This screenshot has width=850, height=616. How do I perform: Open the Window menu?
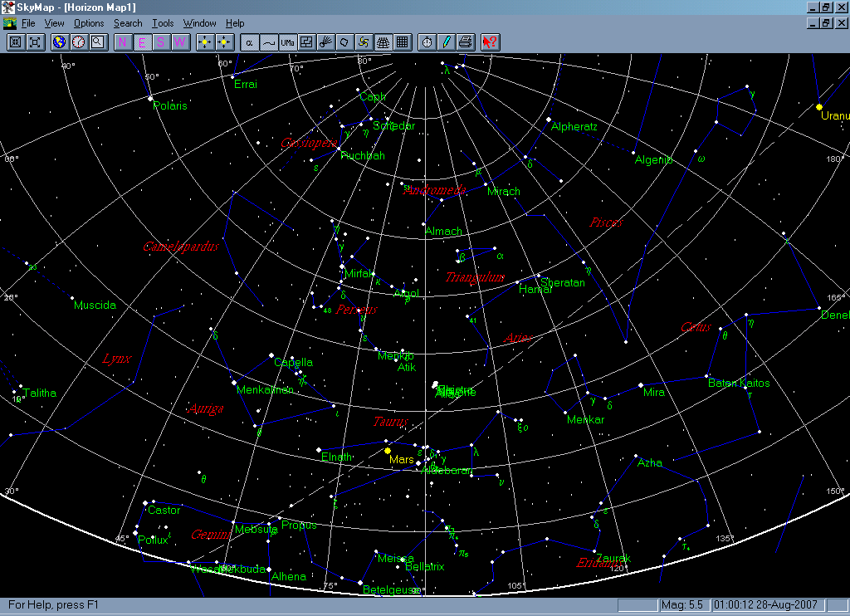click(x=199, y=23)
